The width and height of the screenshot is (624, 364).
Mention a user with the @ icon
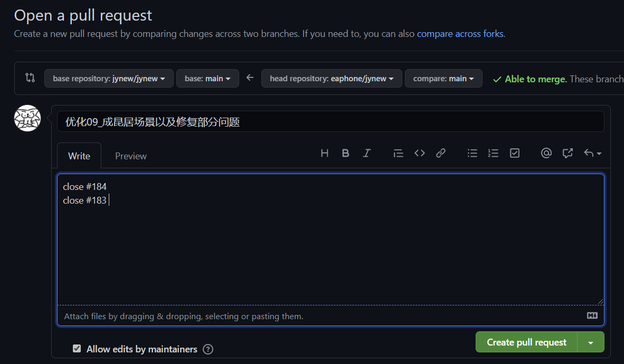click(546, 153)
